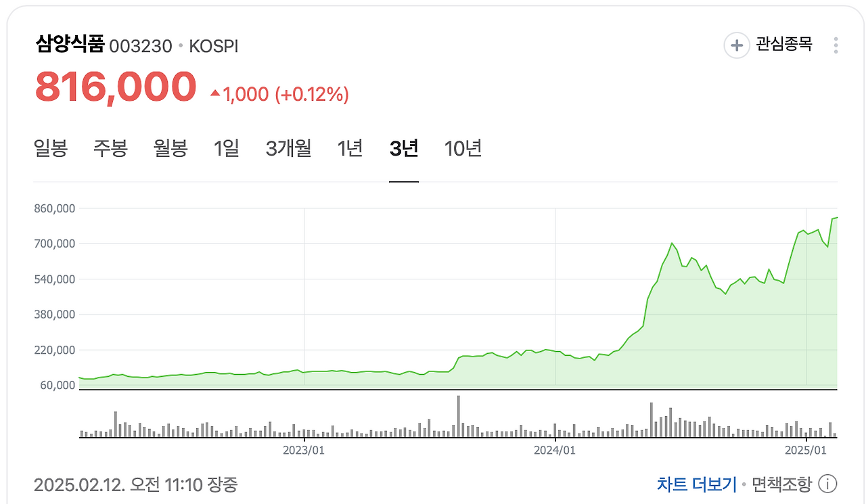
Task: Click the KOSPI market label
Action: pyautogui.click(x=212, y=45)
